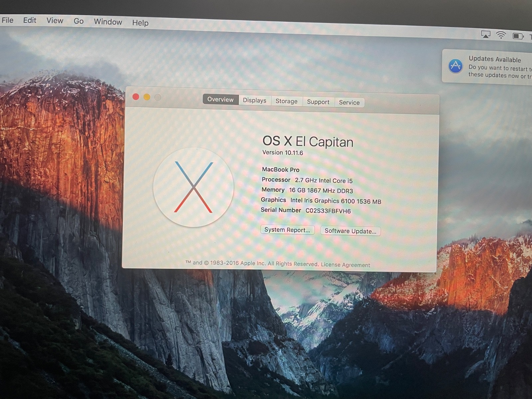Image resolution: width=532 pixels, height=399 pixels.
Task: Launch Software Update
Action: [350, 231]
